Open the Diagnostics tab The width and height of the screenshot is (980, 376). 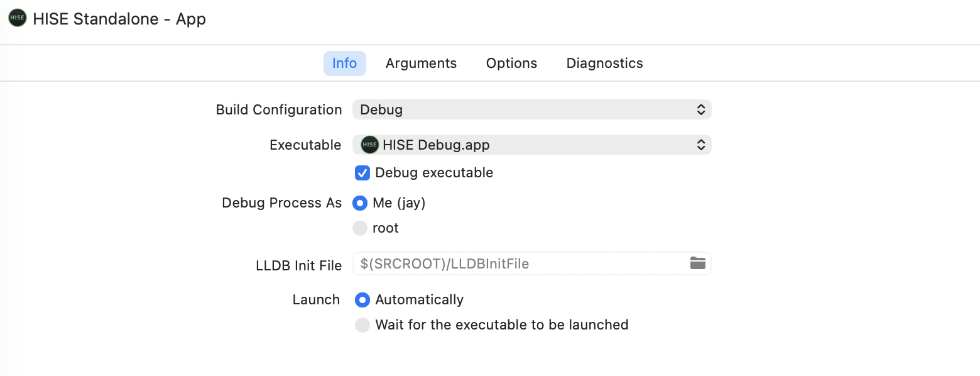[x=604, y=63]
